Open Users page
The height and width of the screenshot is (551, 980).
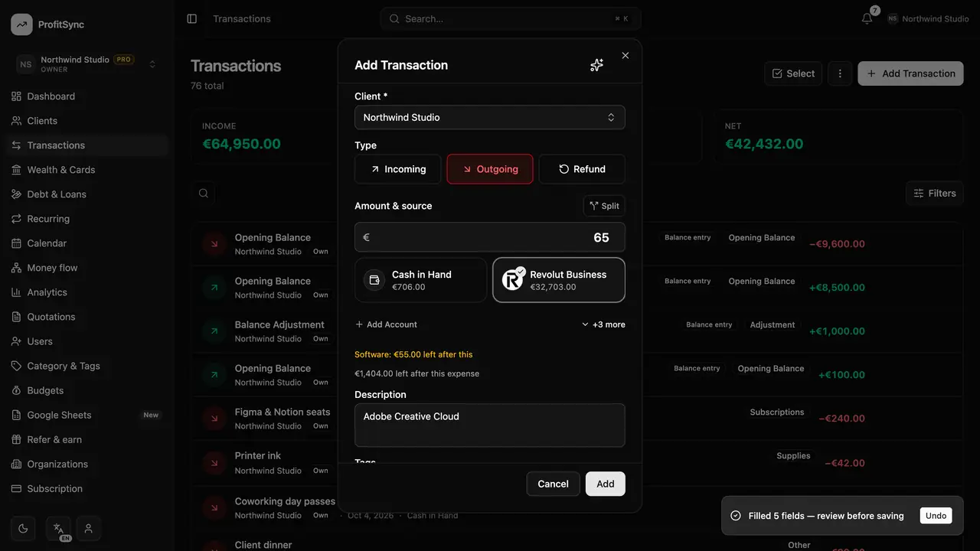pos(86,341)
